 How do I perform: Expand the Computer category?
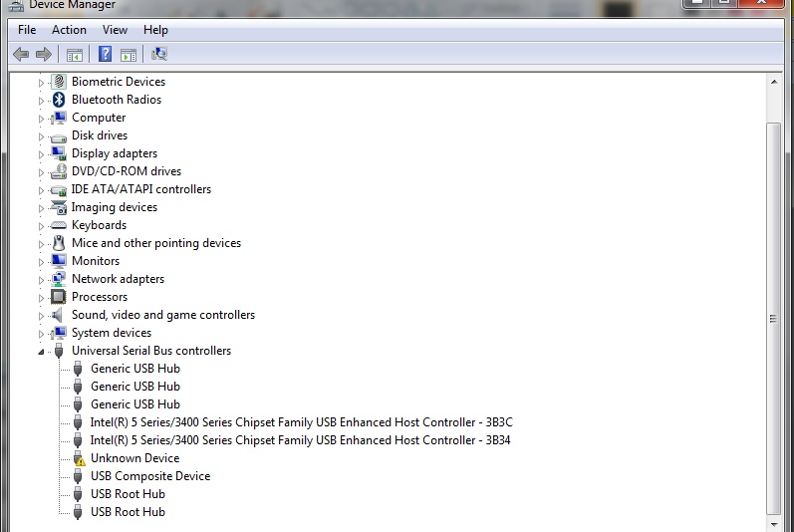click(41, 119)
